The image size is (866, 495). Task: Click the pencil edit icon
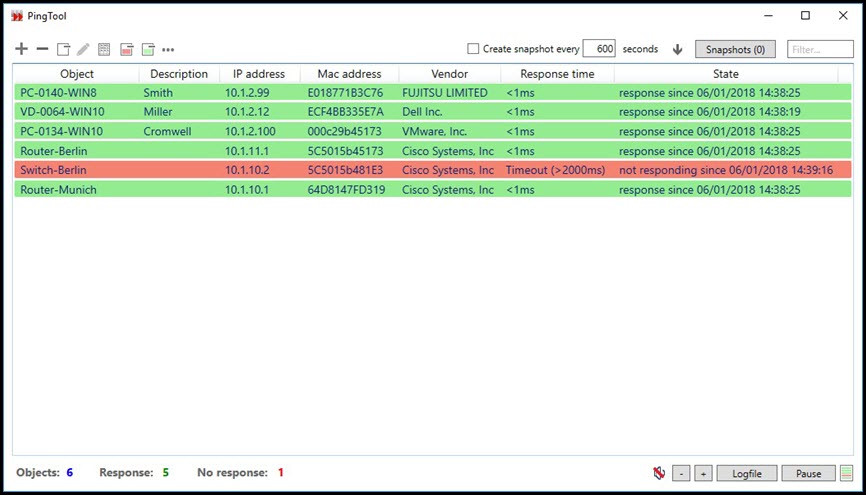tap(83, 49)
